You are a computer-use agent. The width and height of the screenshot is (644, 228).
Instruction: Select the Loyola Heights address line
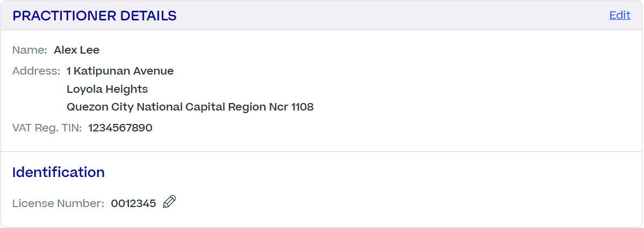[x=107, y=89]
